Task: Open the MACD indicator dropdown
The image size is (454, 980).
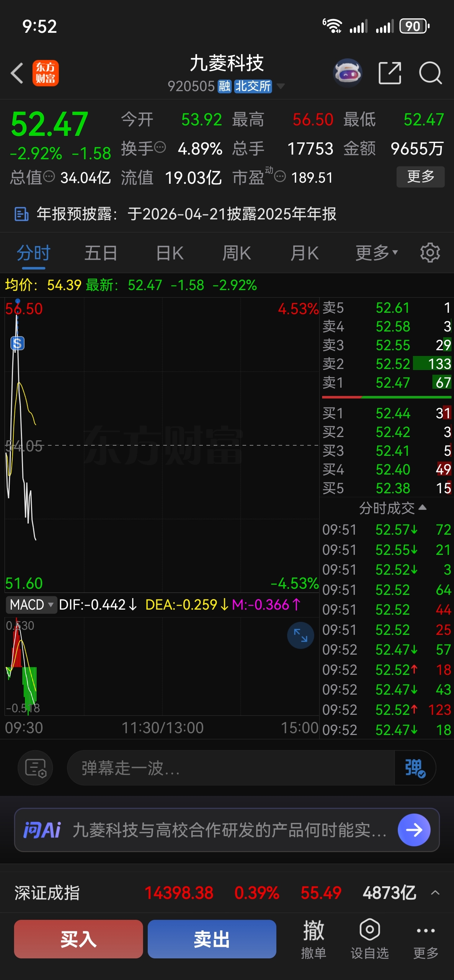Action: click(31, 605)
